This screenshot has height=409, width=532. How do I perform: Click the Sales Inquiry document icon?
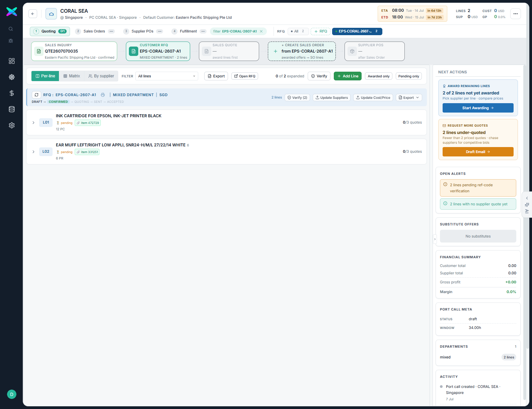[39, 51]
